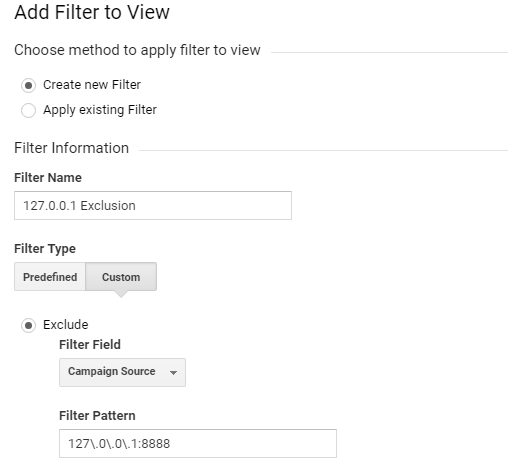
Task: Click the arrow icon beside Campaign Source
Action: pos(173,373)
